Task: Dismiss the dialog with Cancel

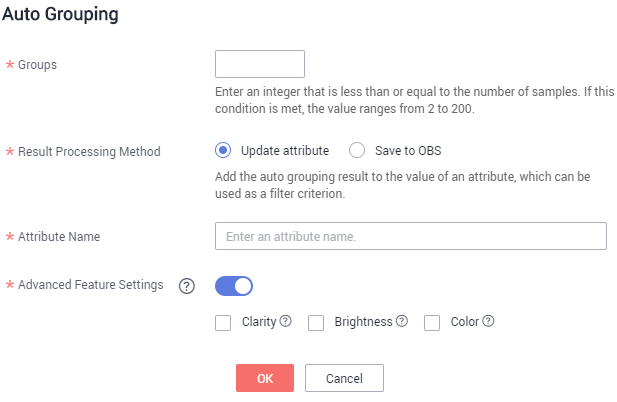Action: (344, 378)
